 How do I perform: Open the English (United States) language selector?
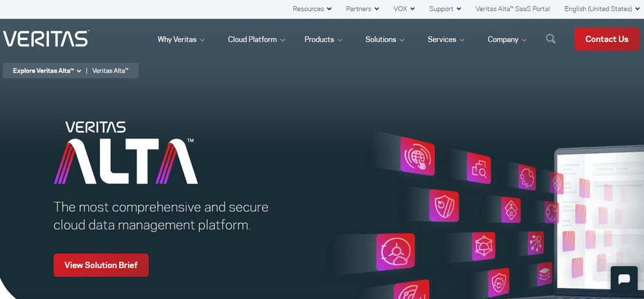602,8
